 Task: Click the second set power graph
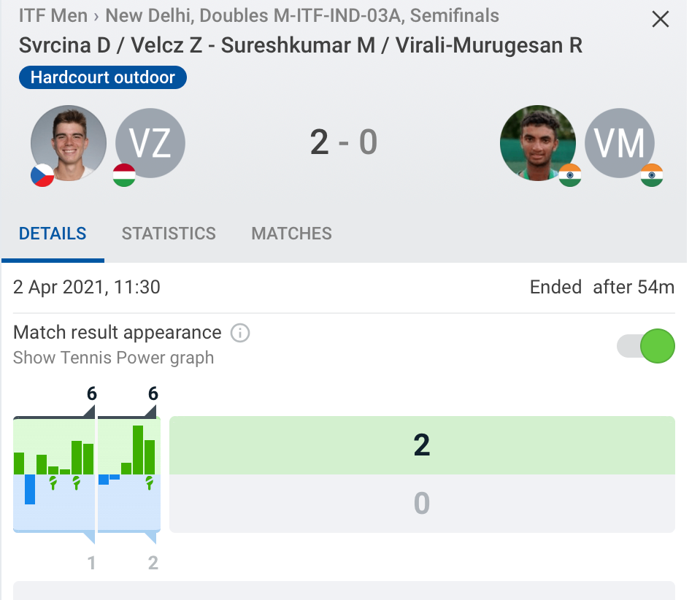pos(128,474)
